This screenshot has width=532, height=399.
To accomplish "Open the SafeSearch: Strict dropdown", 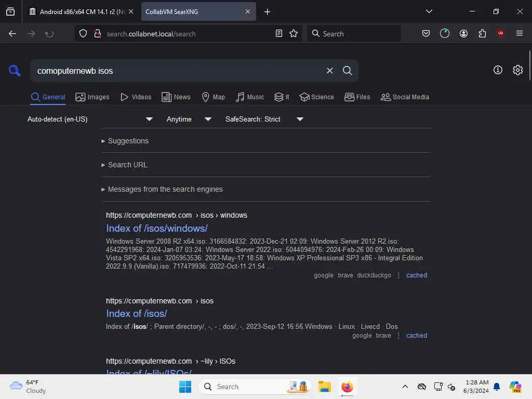I will [264, 119].
